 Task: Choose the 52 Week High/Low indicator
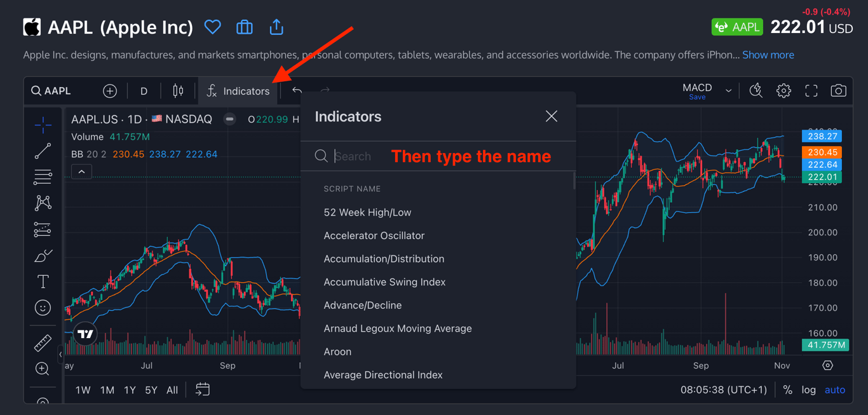click(367, 212)
